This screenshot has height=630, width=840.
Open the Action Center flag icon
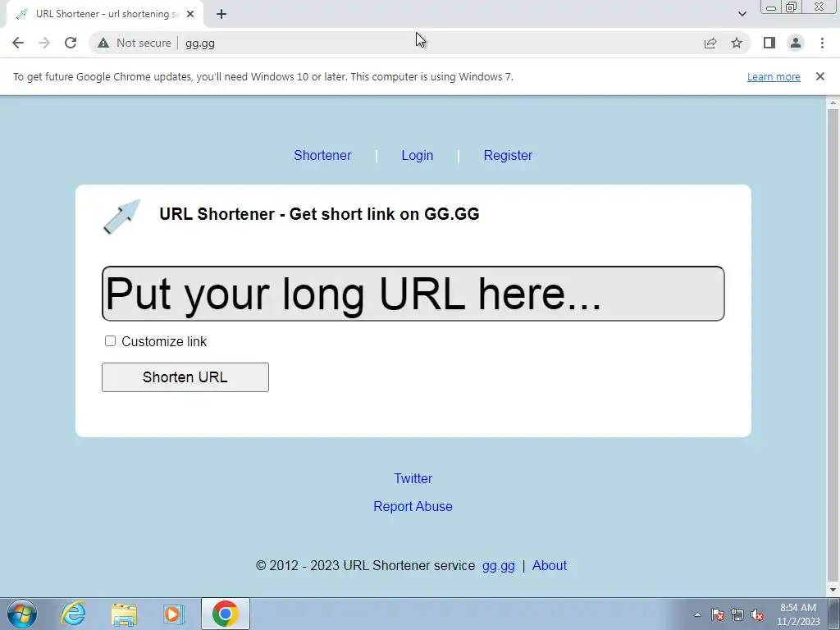(x=718, y=615)
